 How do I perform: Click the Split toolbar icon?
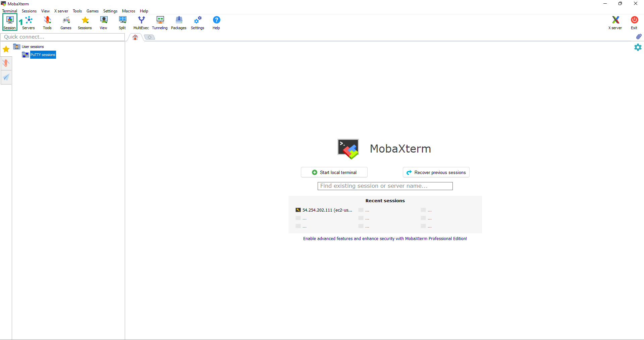[x=122, y=22]
